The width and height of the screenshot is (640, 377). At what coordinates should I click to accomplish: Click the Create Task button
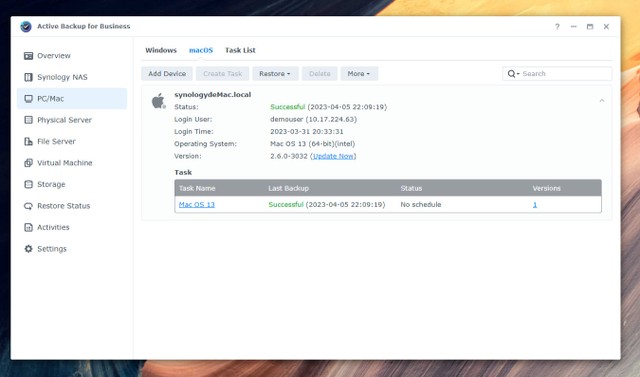click(x=222, y=74)
